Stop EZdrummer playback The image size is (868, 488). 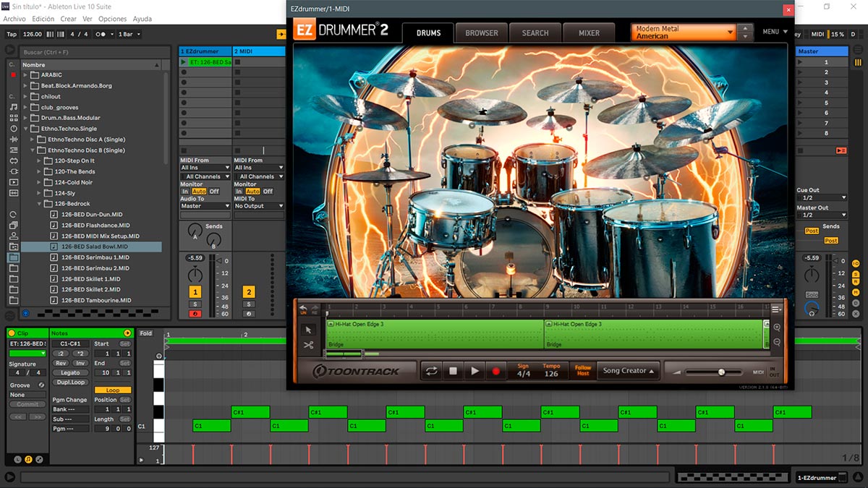click(x=453, y=371)
